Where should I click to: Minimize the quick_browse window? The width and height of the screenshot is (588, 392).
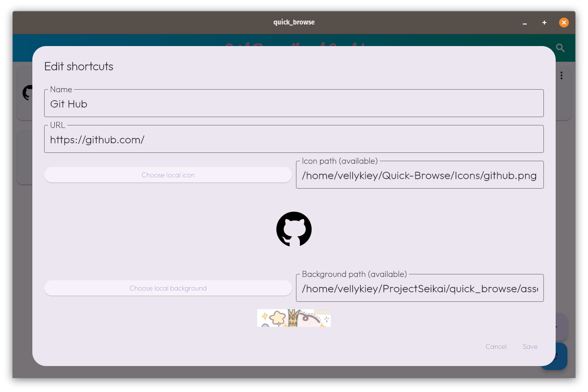[525, 23]
